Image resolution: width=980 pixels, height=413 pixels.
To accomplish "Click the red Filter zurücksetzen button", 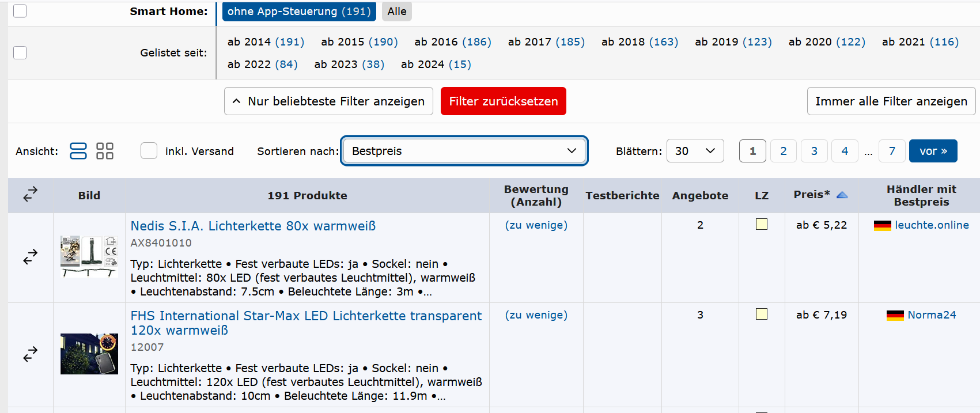I will click(503, 101).
